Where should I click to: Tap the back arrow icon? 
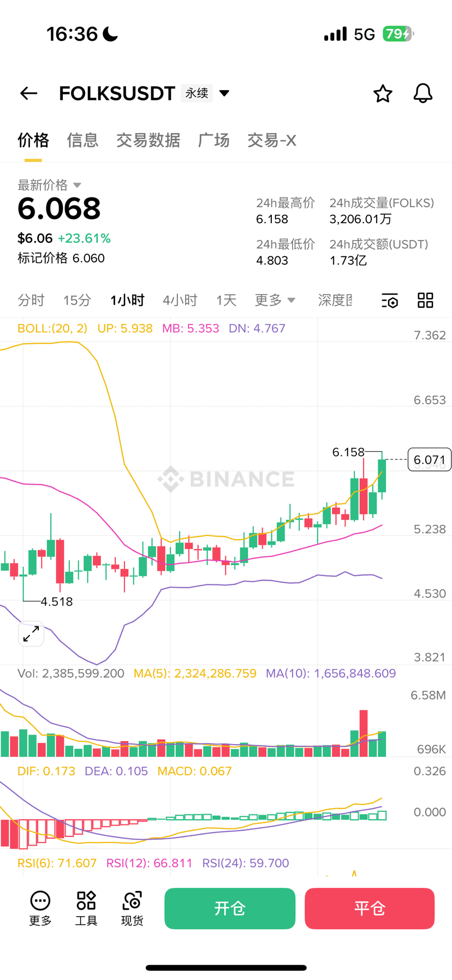click(29, 93)
